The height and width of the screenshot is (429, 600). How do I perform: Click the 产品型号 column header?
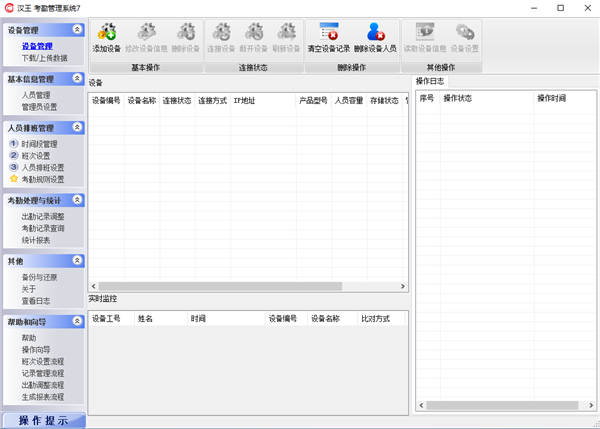click(313, 101)
